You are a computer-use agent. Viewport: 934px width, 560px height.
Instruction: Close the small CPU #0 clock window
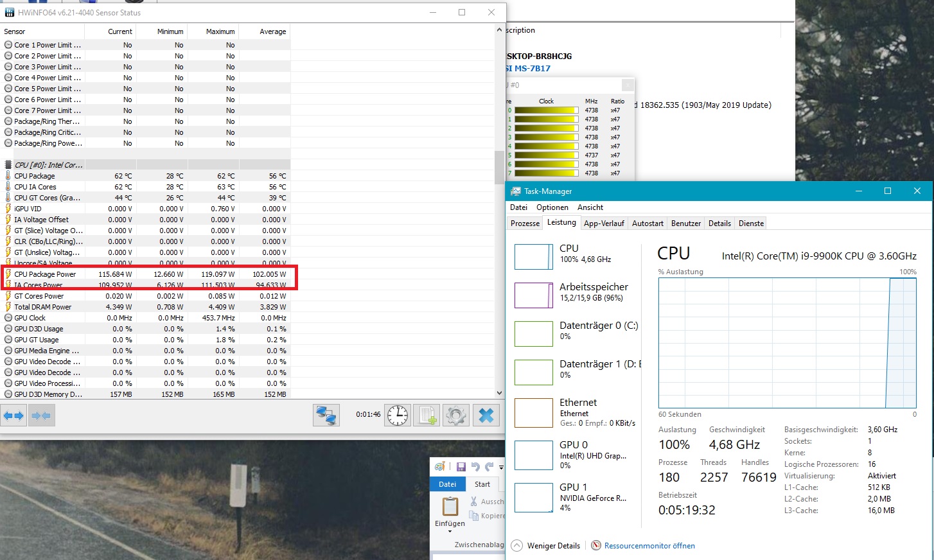point(628,85)
